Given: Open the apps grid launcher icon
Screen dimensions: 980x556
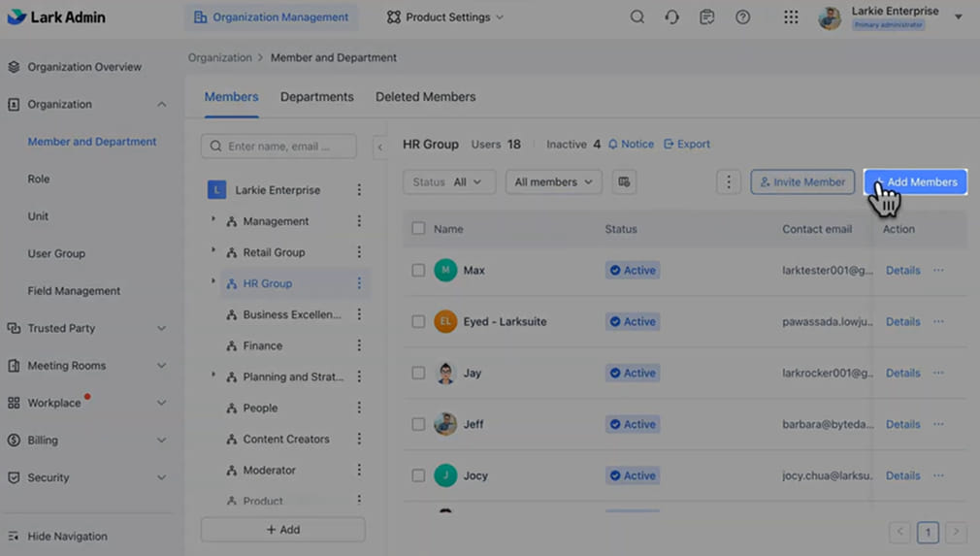Looking at the screenshot, I should tap(791, 17).
